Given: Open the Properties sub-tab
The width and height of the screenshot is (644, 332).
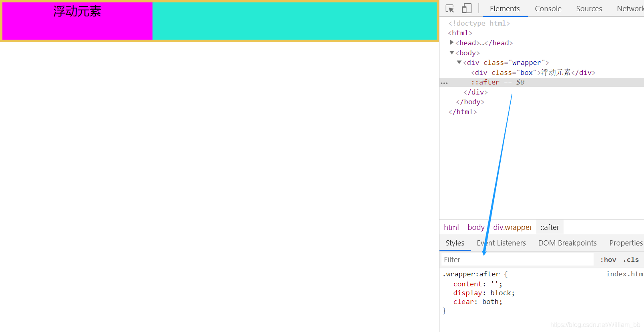Looking at the screenshot, I should coord(626,243).
